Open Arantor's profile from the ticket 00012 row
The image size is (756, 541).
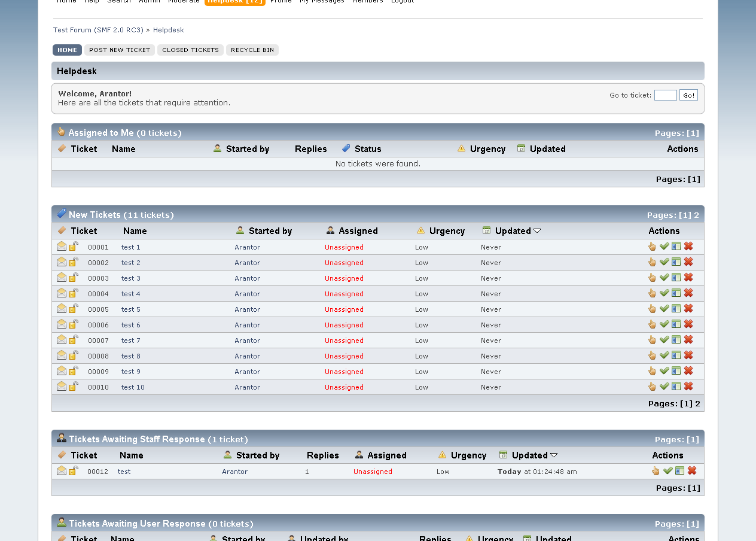[235, 472]
